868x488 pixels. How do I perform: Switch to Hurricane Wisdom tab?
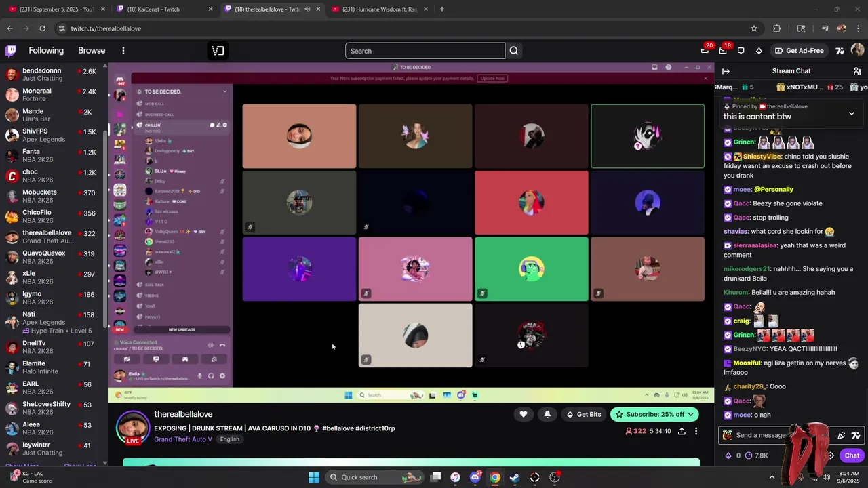point(380,9)
